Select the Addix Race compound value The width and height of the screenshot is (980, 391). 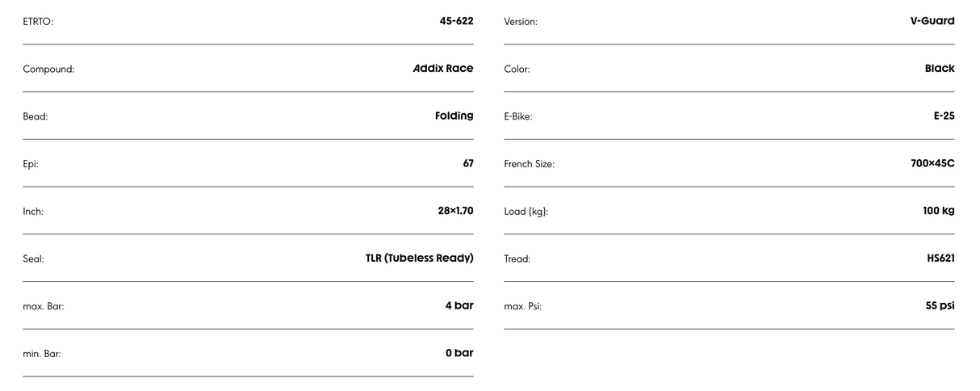point(443,69)
